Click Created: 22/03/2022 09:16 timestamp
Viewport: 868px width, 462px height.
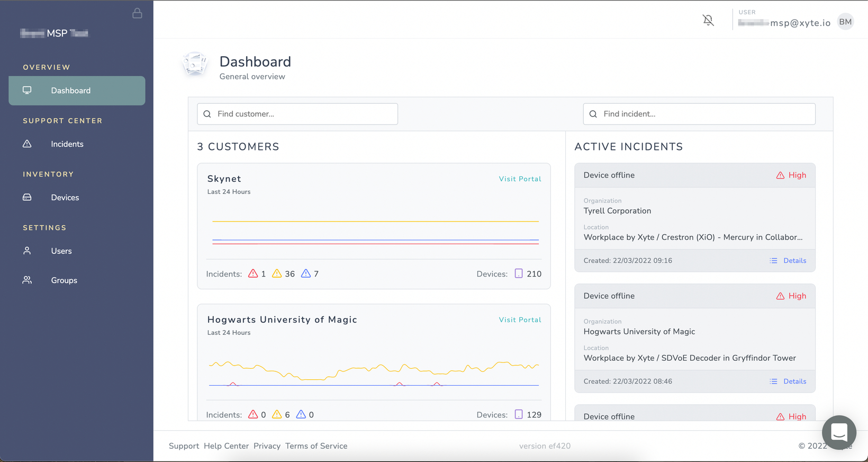[x=628, y=261]
